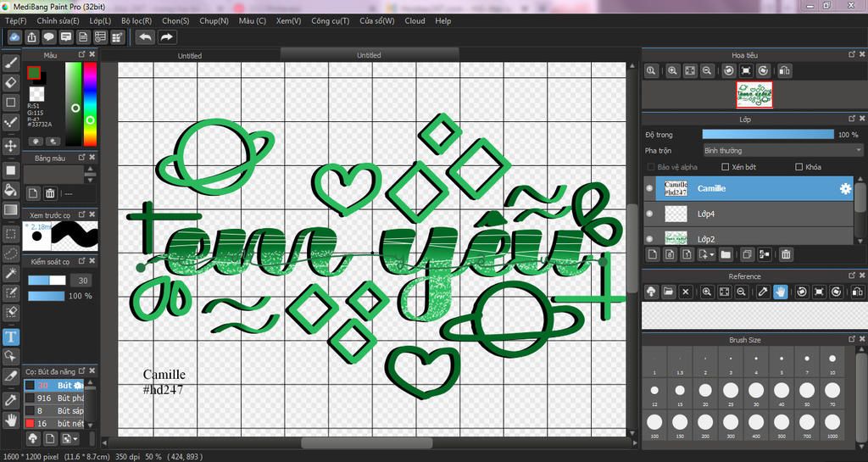Click the canvas horizontal scrollbar
Screen dimensions: 868x462
[x=366, y=443]
